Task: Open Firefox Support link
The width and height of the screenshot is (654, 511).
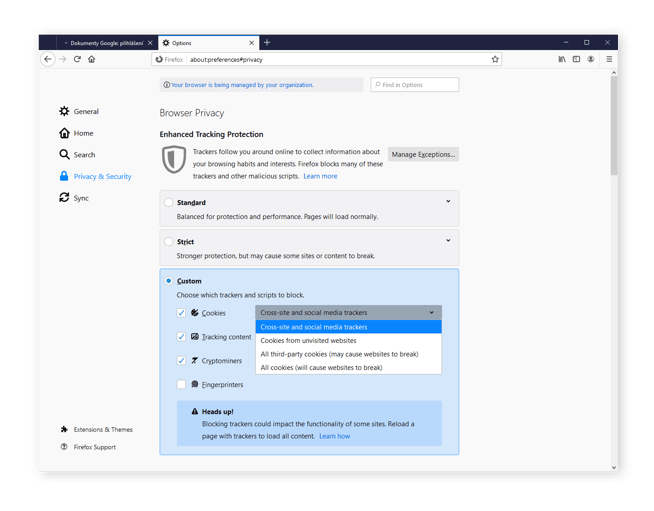Action: tap(95, 447)
